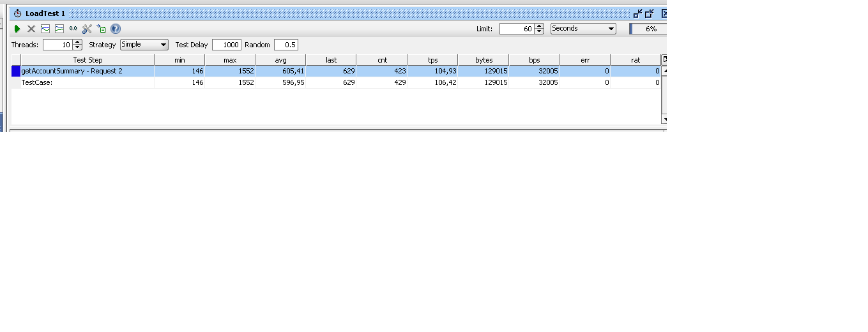This screenshot has height=332, width=868.
Task: Click the 6% progress bar
Action: coord(648,29)
